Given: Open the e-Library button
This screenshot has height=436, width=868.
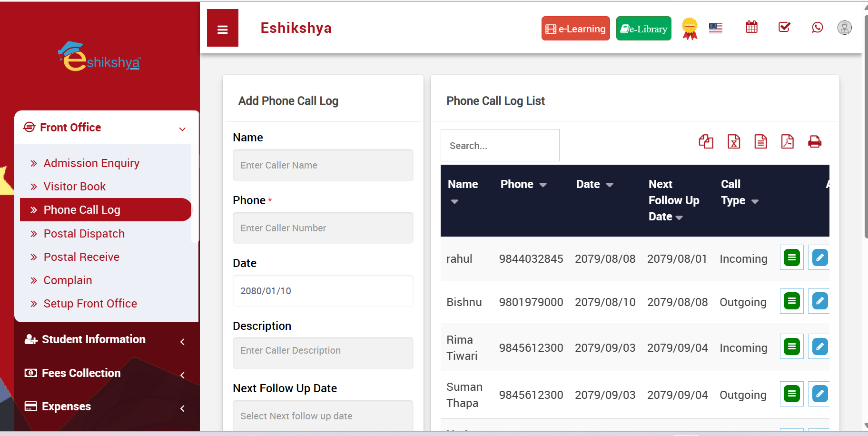Looking at the screenshot, I should click(643, 28).
